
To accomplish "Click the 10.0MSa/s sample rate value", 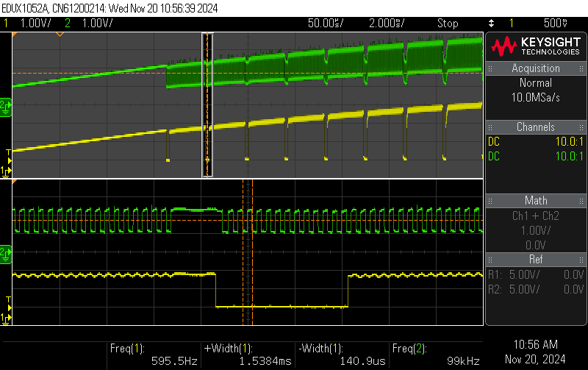I will (x=536, y=98).
